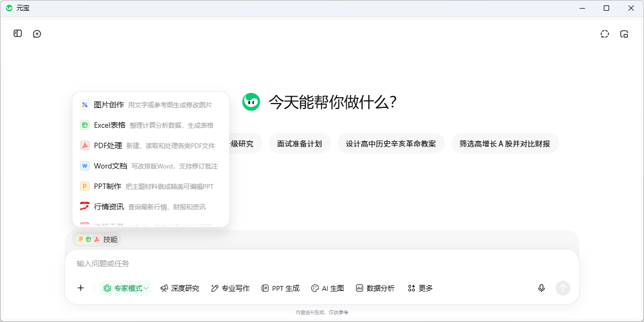Expand the 专家模式 mode dropdown
The height and width of the screenshot is (322, 644).
(x=126, y=288)
